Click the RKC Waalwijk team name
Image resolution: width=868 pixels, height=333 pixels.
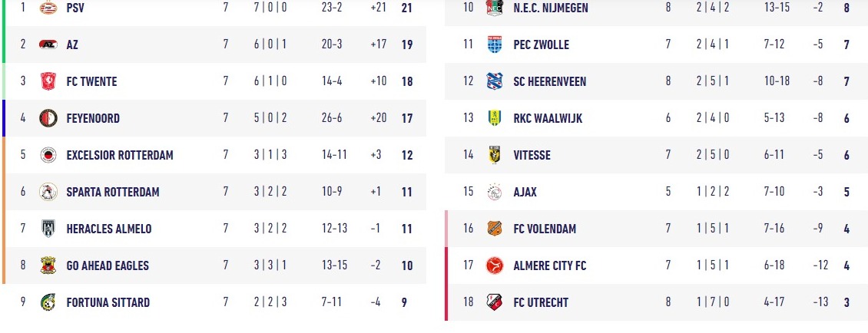click(x=548, y=118)
